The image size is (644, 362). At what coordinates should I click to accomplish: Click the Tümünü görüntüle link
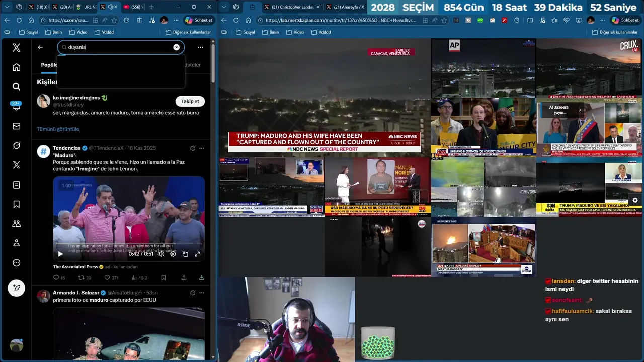tap(58, 129)
